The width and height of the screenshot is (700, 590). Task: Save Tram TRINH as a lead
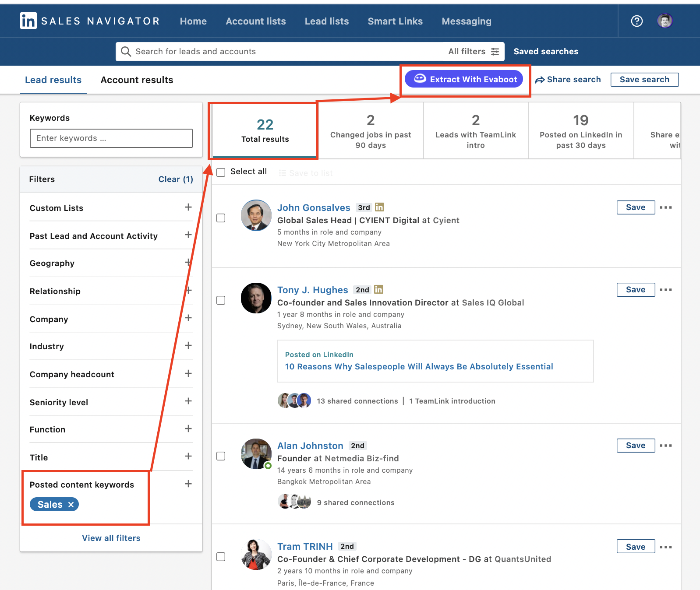tap(636, 547)
